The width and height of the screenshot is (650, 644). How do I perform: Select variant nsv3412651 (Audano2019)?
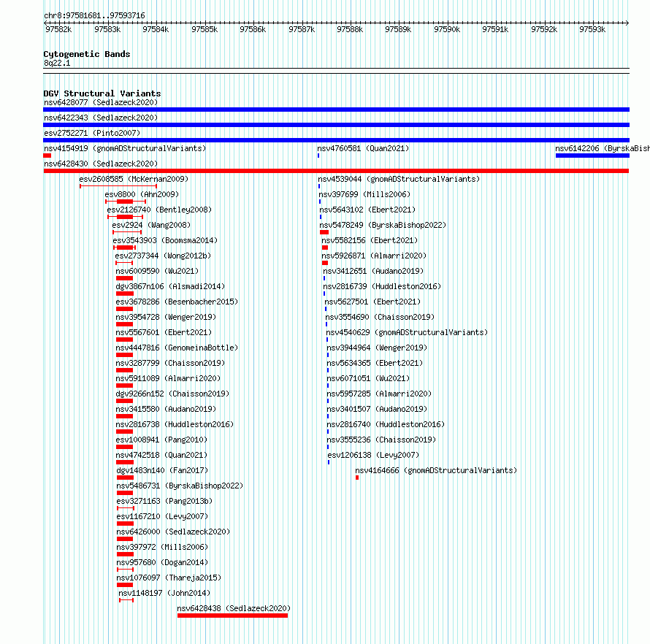click(373, 271)
